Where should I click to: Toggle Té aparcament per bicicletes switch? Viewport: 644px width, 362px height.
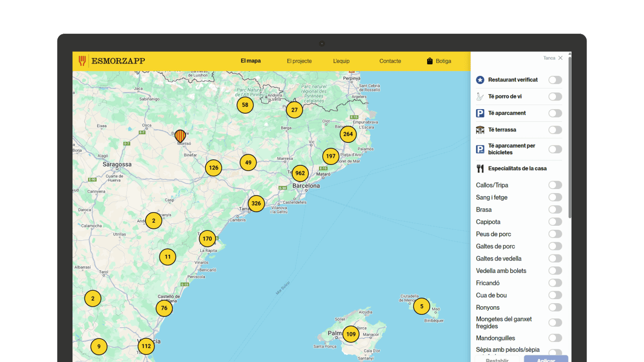click(x=555, y=149)
